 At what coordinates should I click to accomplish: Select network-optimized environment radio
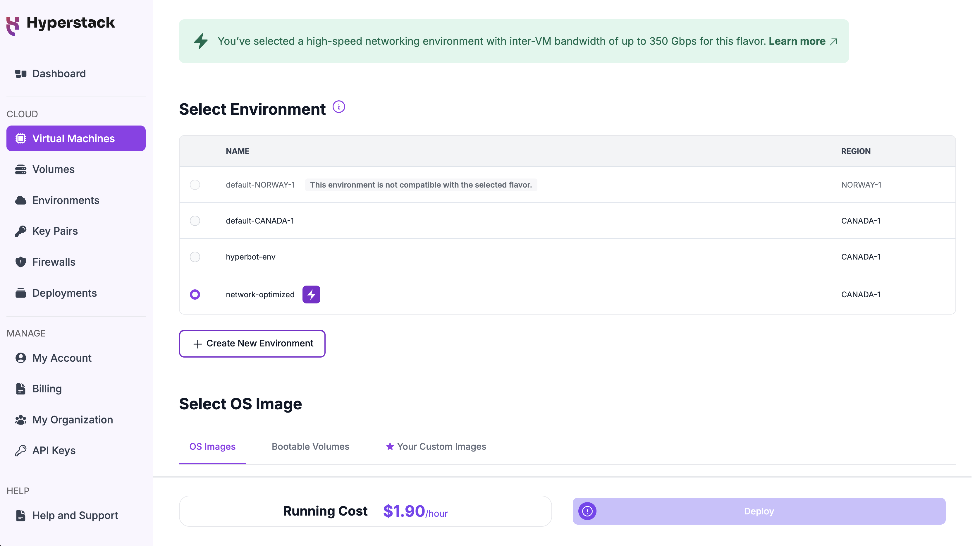click(x=195, y=294)
